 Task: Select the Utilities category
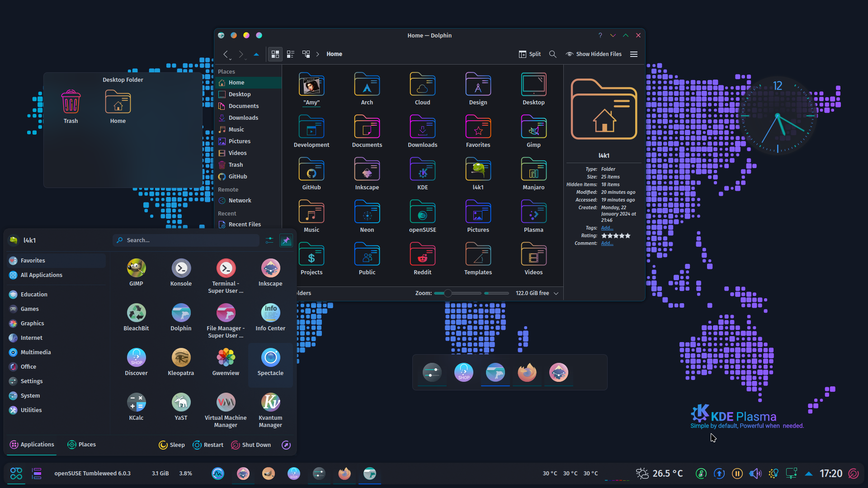(57, 410)
